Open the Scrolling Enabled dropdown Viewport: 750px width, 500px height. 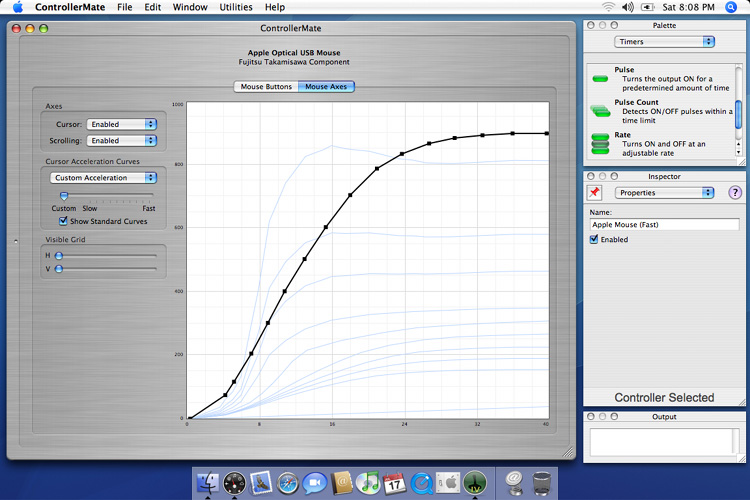click(122, 141)
